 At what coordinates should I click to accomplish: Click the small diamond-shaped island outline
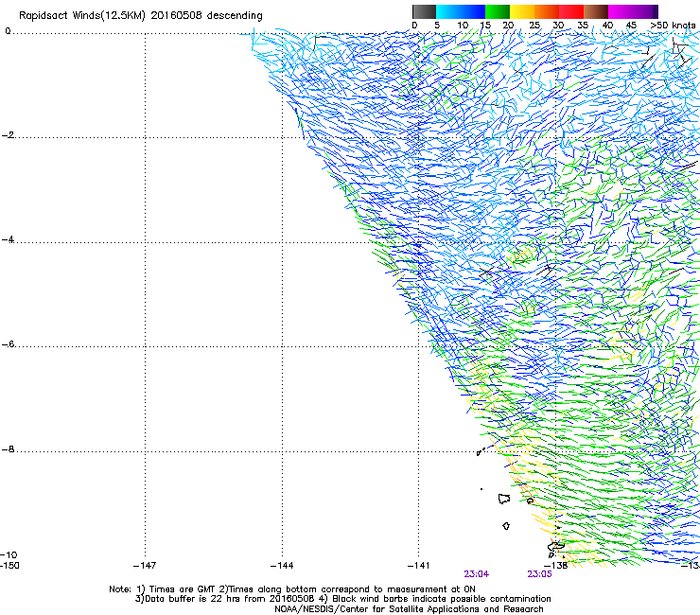click(x=506, y=526)
